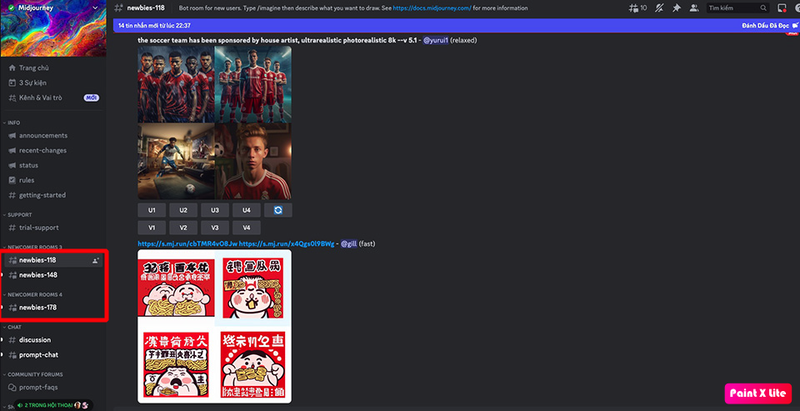This screenshot has width=800, height=411.
Task: Click the V3 variation button
Action: coord(215,227)
